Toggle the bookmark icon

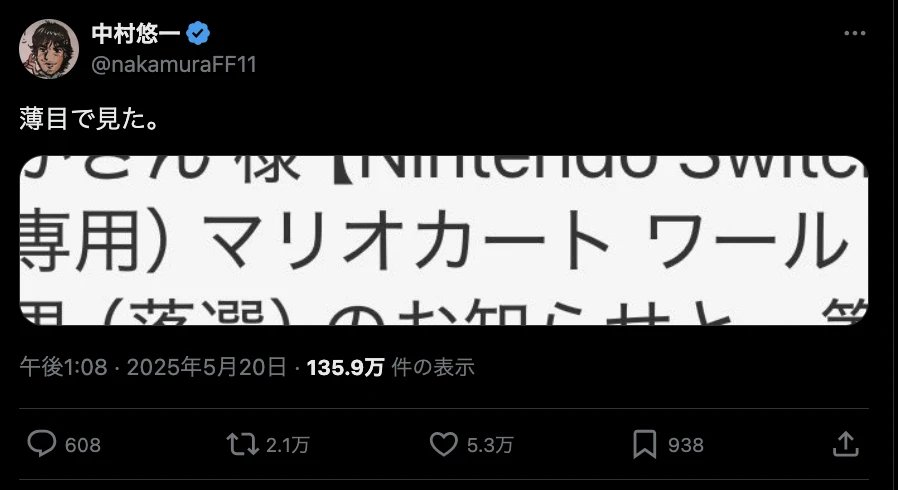[644, 445]
